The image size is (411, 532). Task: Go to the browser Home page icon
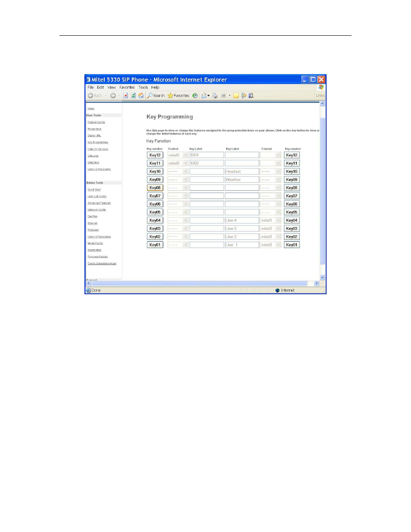141,96
